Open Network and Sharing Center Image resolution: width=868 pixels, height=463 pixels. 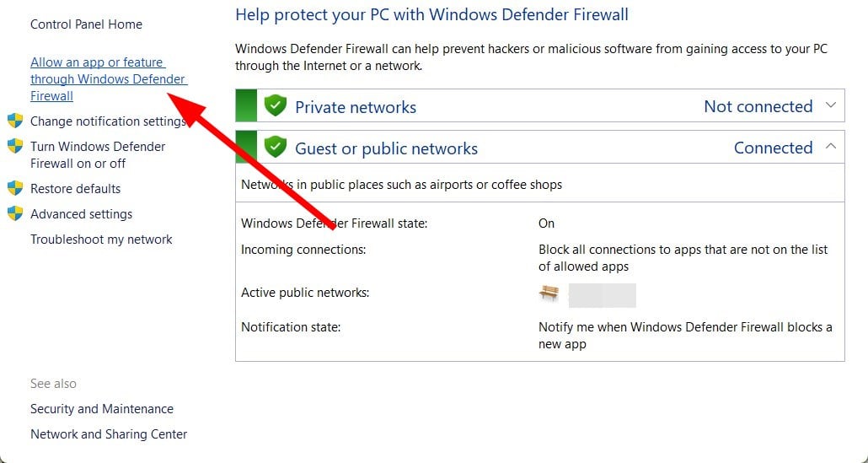pyautogui.click(x=109, y=434)
